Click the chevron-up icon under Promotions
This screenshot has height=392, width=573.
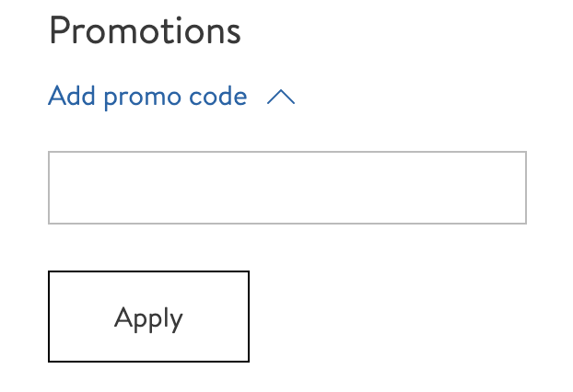click(280, 97)
